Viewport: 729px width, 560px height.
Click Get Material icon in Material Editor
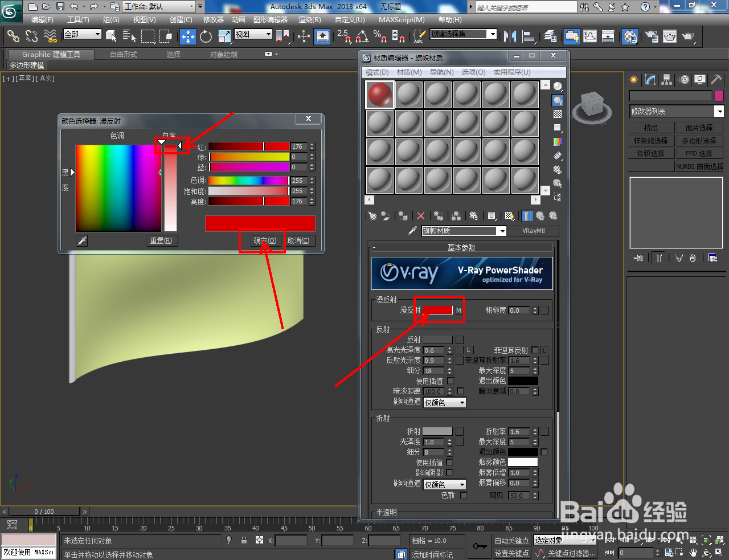click(372, 216)
